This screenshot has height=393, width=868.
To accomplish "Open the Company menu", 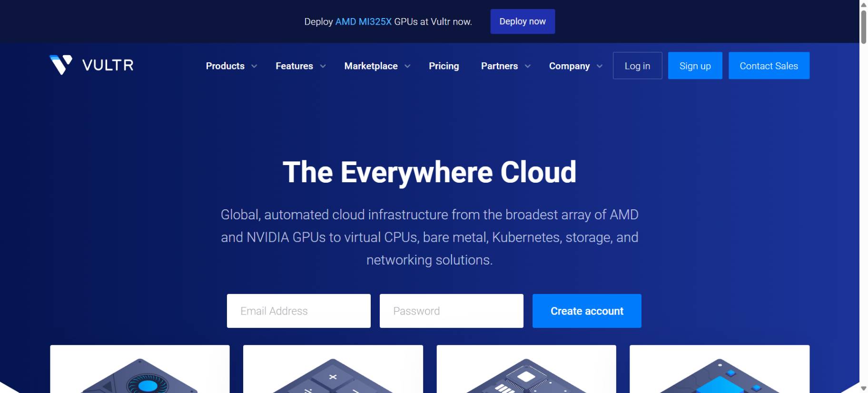I will [x=569, y=66].
